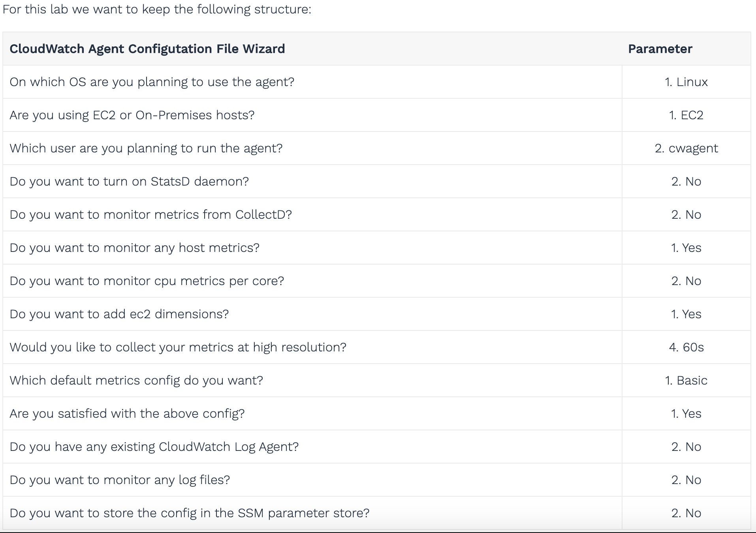Click the "On which OS" question text
756x533 pixels.
[x=152, y=82]
